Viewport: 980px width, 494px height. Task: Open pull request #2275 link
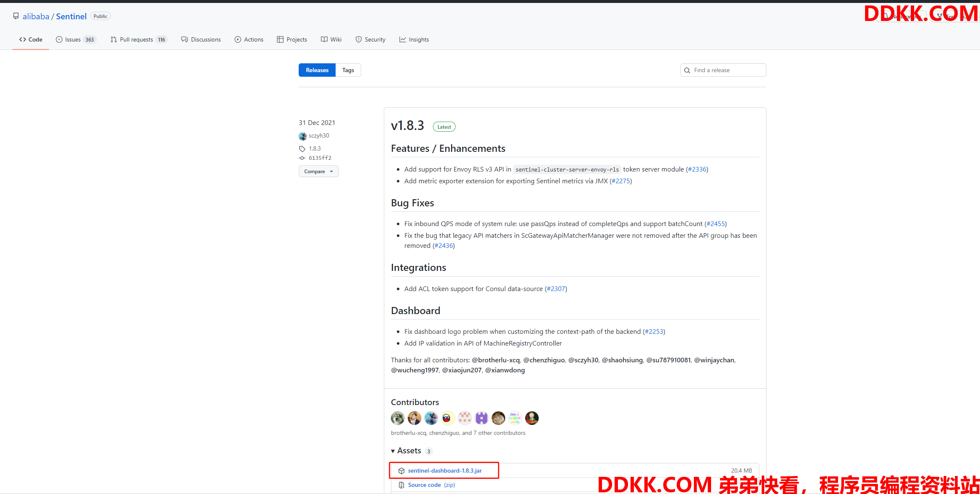point(621,181)
